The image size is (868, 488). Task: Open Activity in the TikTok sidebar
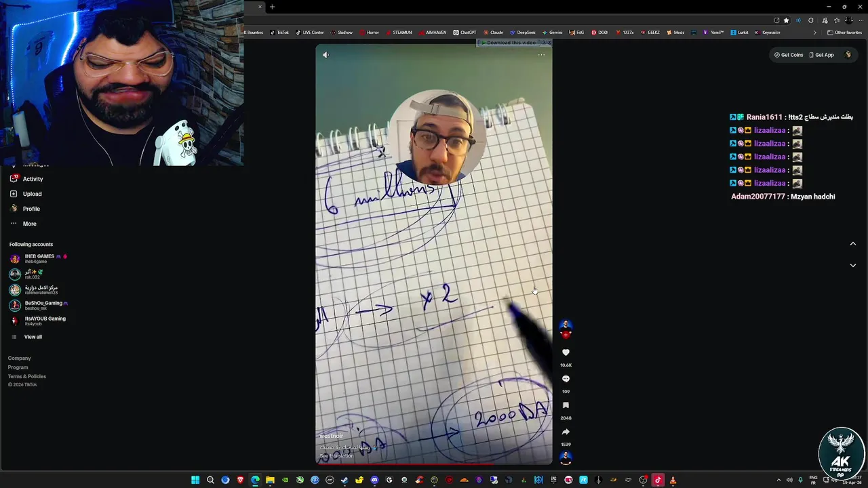pos(27,179)
